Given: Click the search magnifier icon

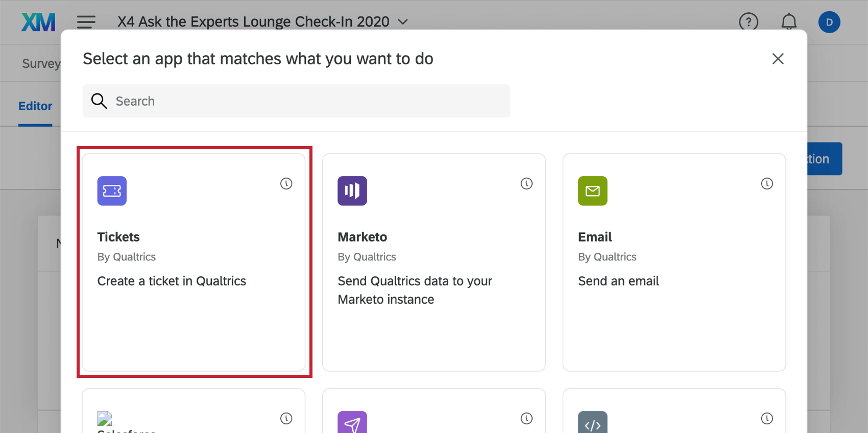Looking at the screenshot, I should (99, 101).
